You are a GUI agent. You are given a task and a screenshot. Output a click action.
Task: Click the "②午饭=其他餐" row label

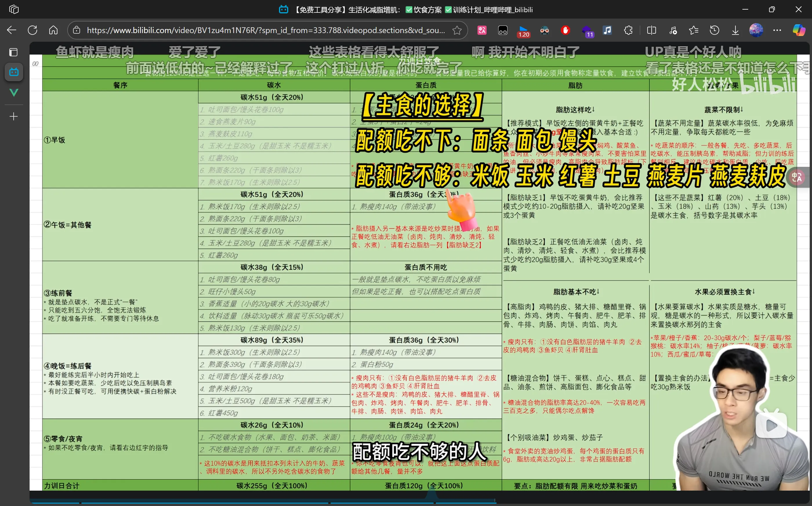pos(68,225)
